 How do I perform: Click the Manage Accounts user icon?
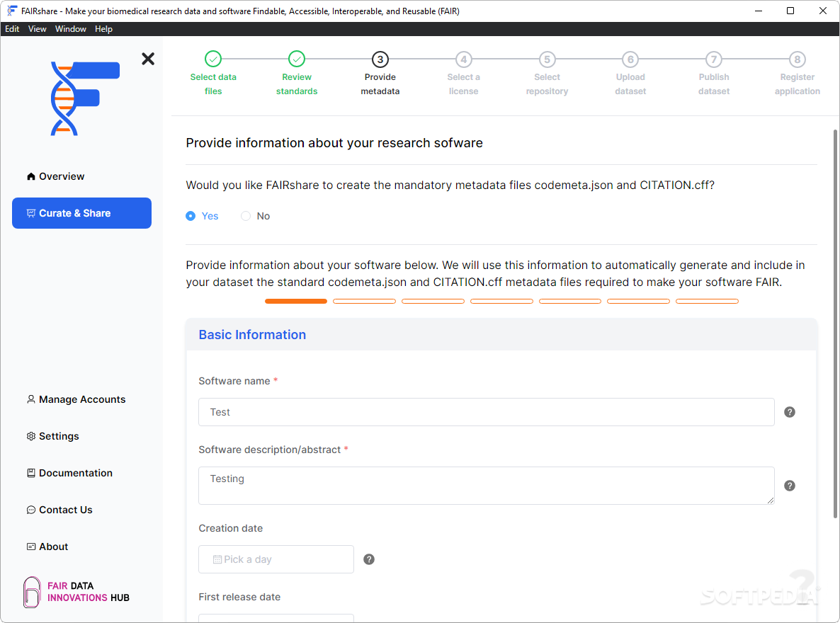tap(31, 399)
